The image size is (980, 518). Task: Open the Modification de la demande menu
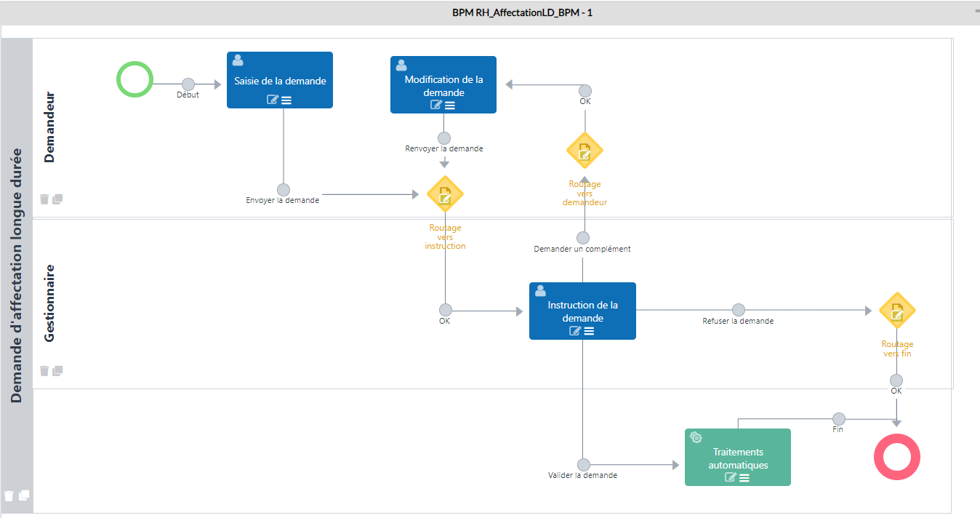(450, 105)
